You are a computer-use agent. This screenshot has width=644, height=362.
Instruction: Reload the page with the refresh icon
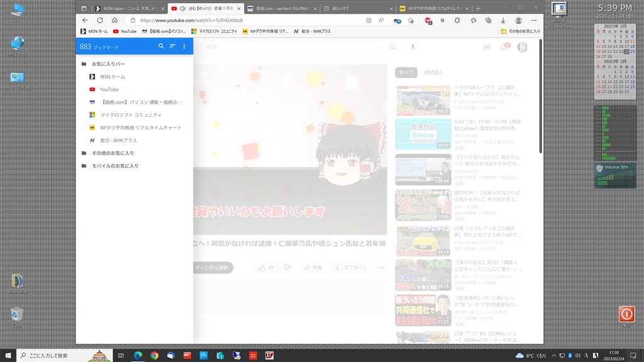click(100, 20)
